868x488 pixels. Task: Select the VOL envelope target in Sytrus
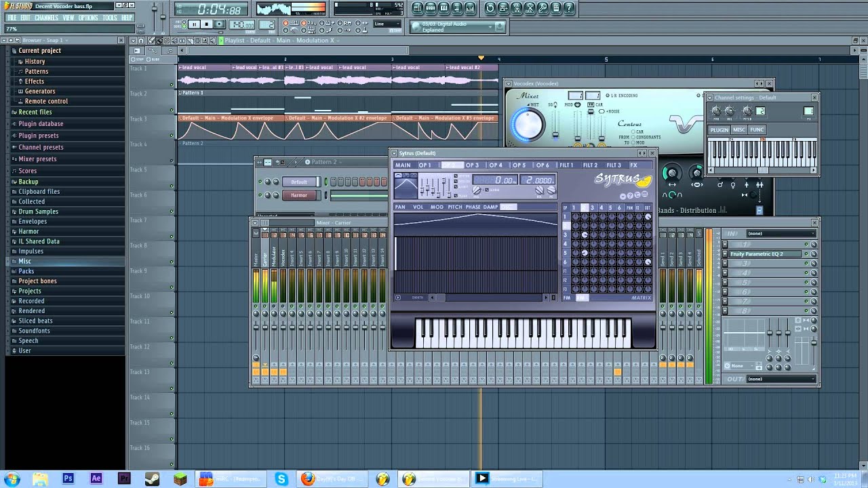pyautogui.click(x=418, y=207)
